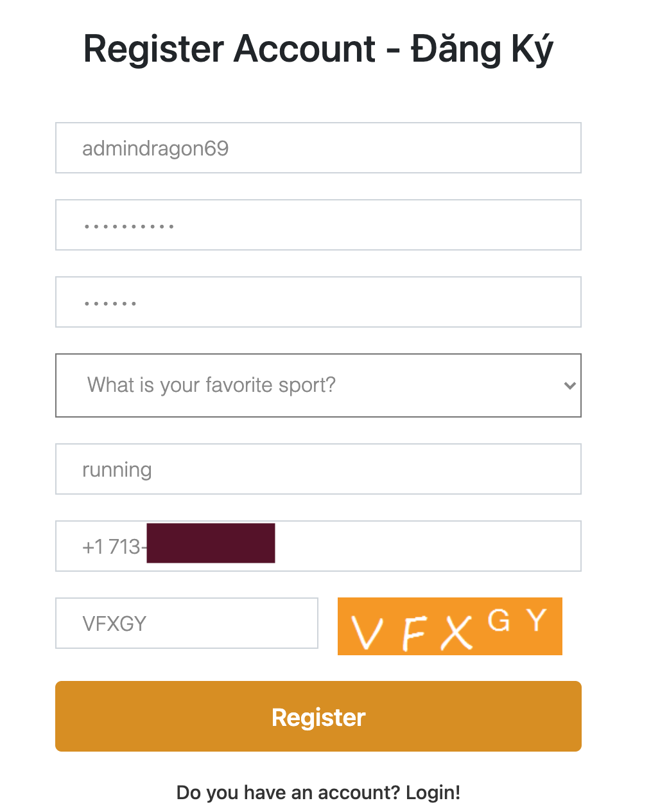
Task: Click the raised G in captcha image
Action: (499, 621)
